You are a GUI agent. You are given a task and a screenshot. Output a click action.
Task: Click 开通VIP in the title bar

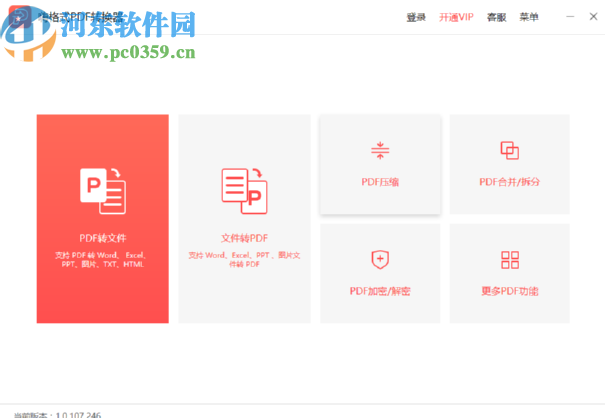tap(456, 17)
